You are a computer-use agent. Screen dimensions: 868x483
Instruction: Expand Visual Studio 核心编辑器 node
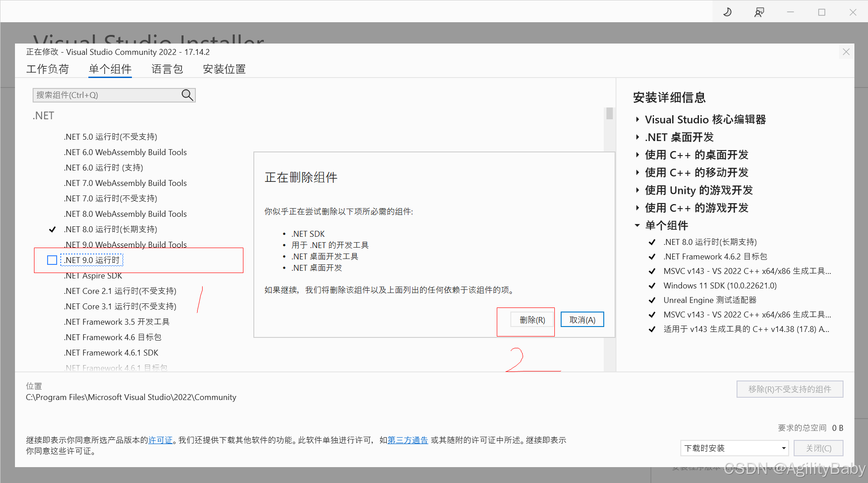tap(637, 119)
